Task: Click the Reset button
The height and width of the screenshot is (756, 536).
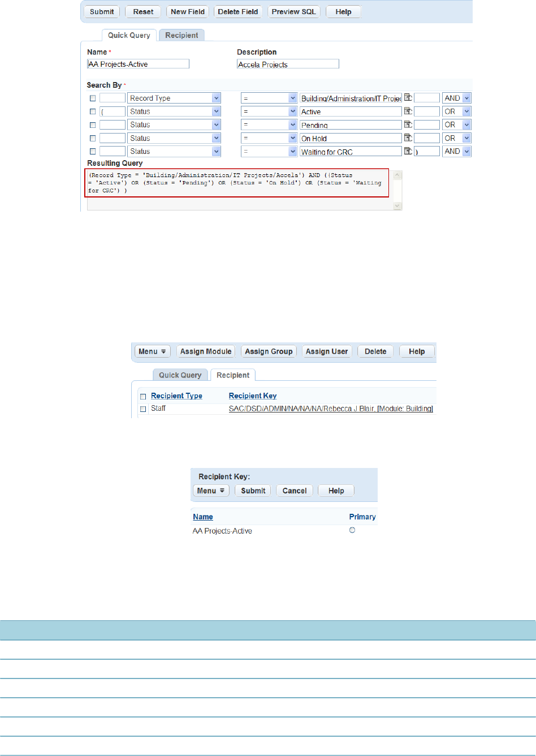Action: pos(143,11)
